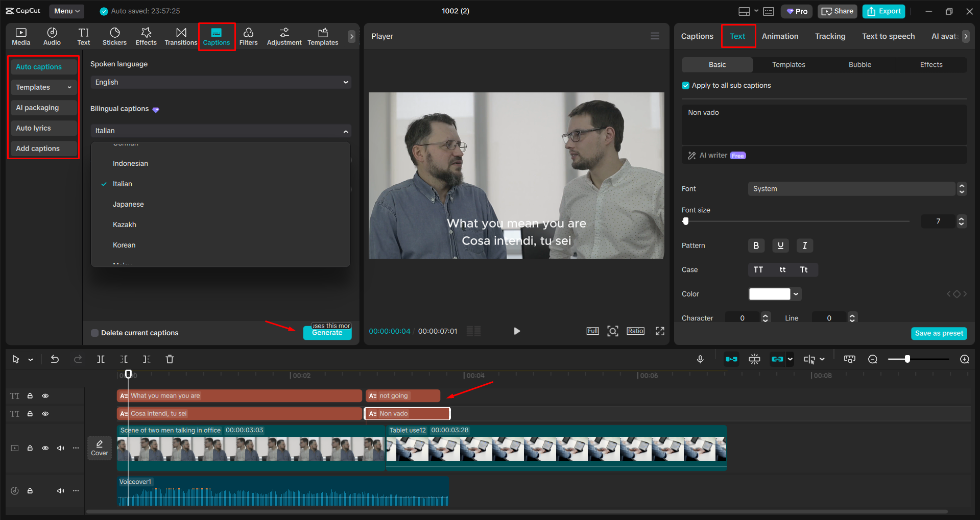The image size is (980, 520).
Task: Enable Delete current captions
Action: coord(94,332)
